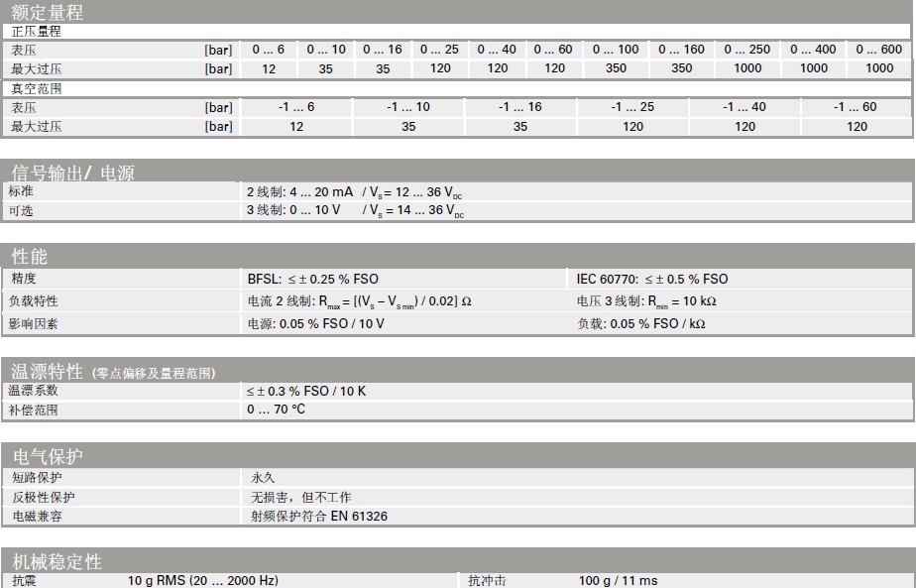The height and width of the screenshot is (588, 916).
Task: Select the 负载特性 row label
Action: coord(34,301)
